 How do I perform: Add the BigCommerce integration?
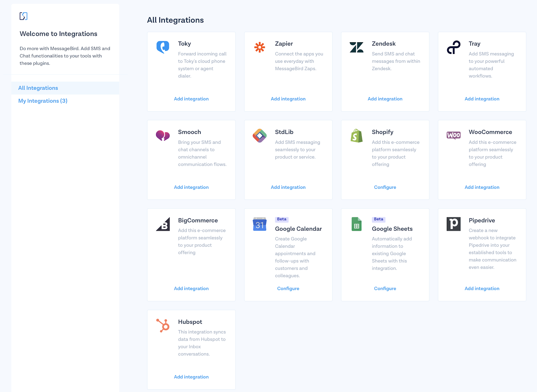click(191, 288)
